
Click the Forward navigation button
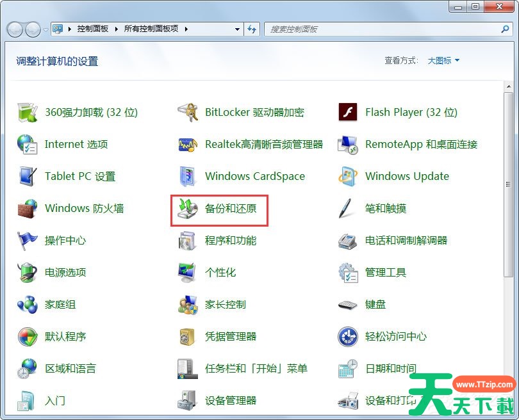33,29
